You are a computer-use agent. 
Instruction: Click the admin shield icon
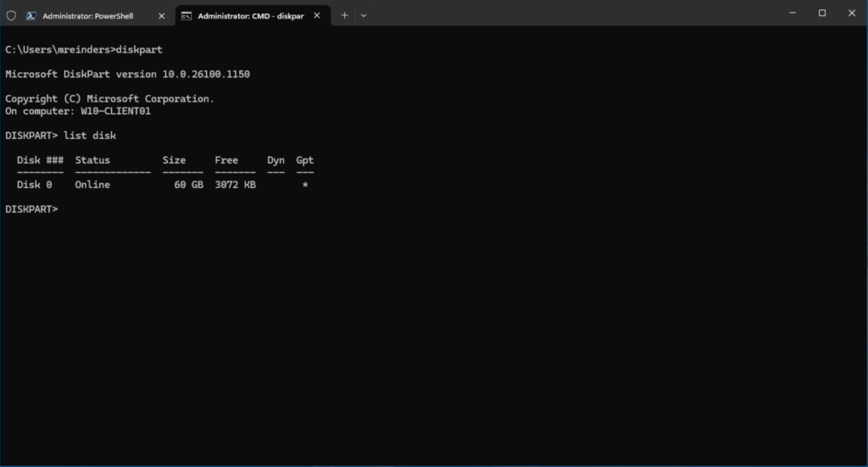pyautogui.click(x=11, y=15)
